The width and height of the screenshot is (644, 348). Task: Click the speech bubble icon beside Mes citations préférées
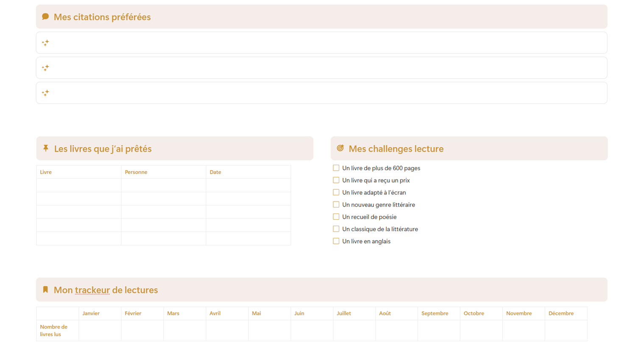click(45, 17)
